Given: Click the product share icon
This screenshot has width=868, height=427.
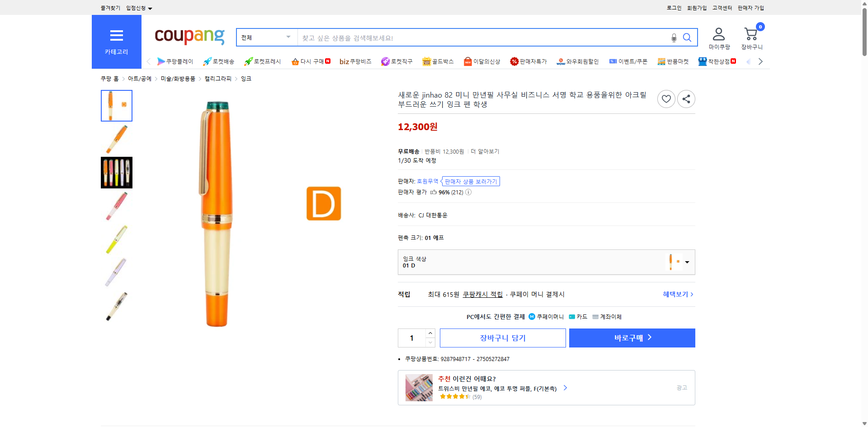Looking at the screenshot, I should click(x=686, y=99).
